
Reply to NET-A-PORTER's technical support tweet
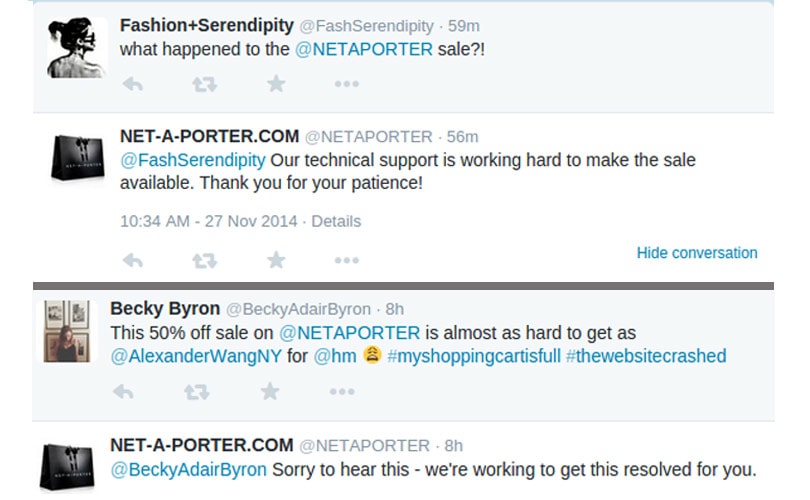[131, 261]
